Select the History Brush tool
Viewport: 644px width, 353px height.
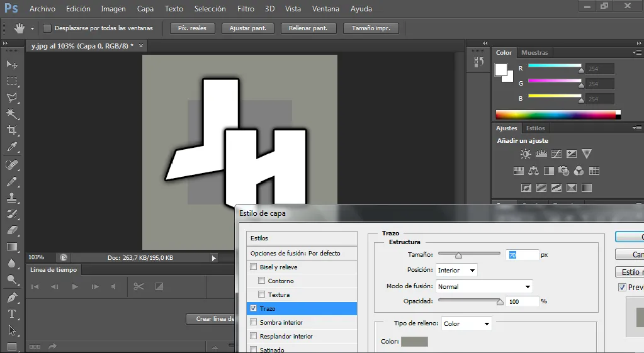coord(12,213)
